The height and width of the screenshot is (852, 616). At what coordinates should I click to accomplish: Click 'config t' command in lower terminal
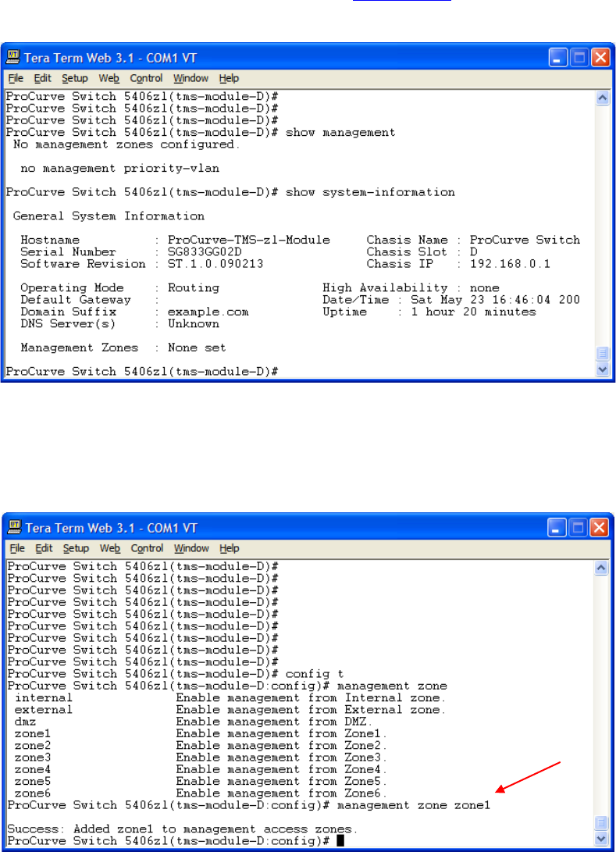[x=315, y=674]
